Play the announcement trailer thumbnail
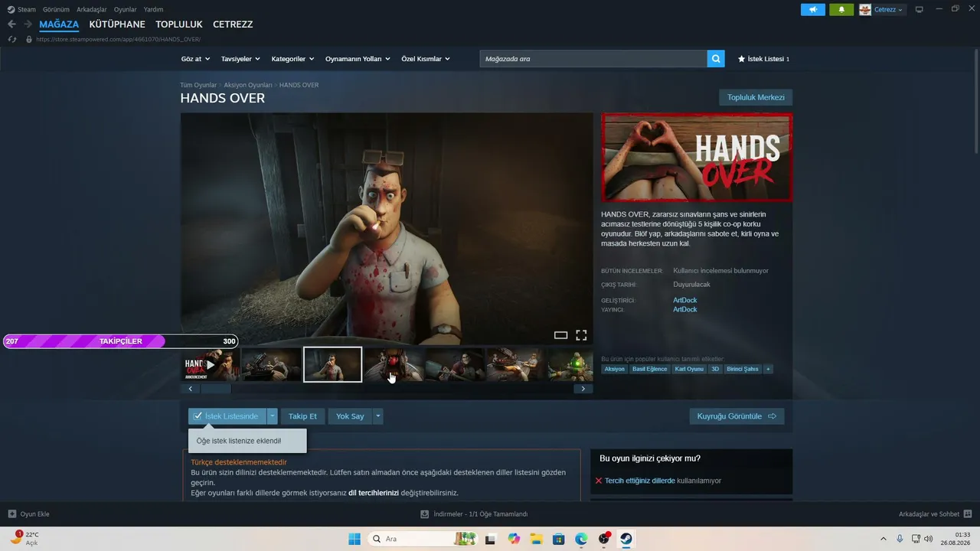The height and width of the screenshot is (551, 980). tap(211, 364)
